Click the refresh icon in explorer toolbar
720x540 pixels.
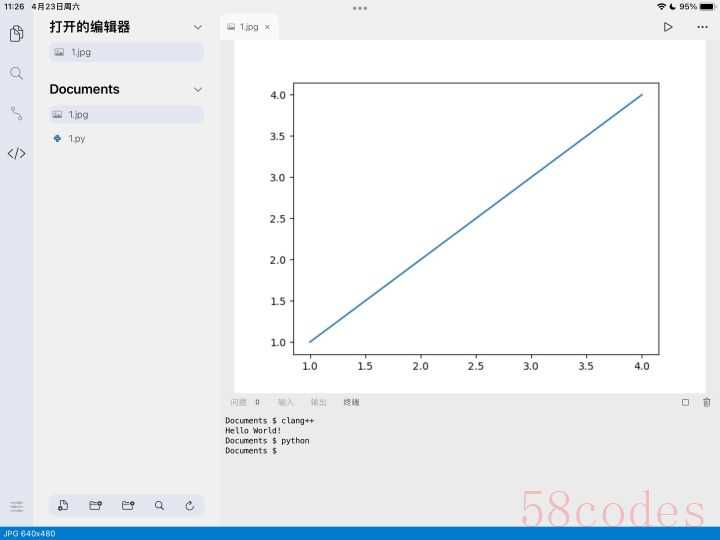[189, 505]
